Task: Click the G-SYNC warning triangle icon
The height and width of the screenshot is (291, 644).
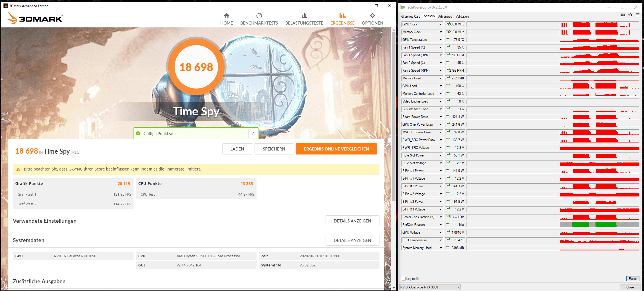Action: point(18,169)
